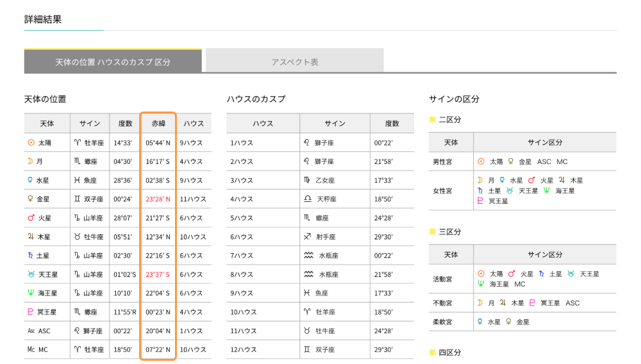Screen dimensions: 641x364
Task: Click the Gemini glyph in the 金星 row
Action: pos(78,199)
